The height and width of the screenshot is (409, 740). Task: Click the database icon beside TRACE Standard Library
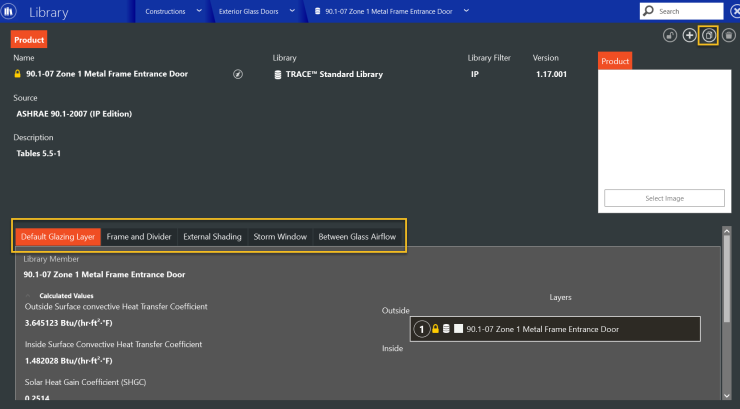point(278,75)
